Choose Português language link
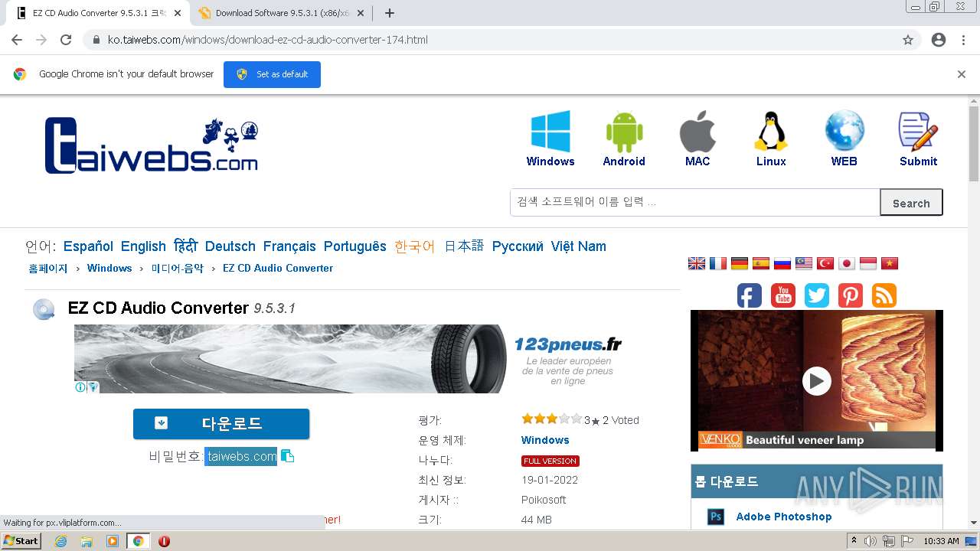This screenshot has height=551, width=980. [355, 246]
